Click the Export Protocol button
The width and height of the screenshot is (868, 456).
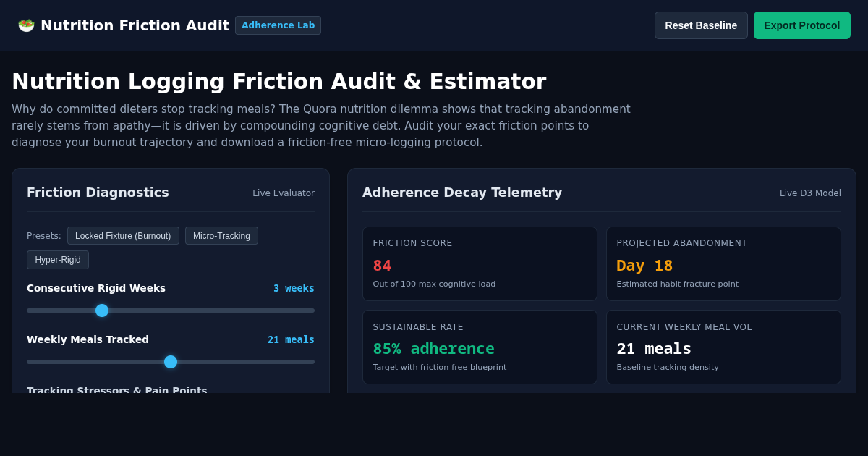click(x=802, y=25)
